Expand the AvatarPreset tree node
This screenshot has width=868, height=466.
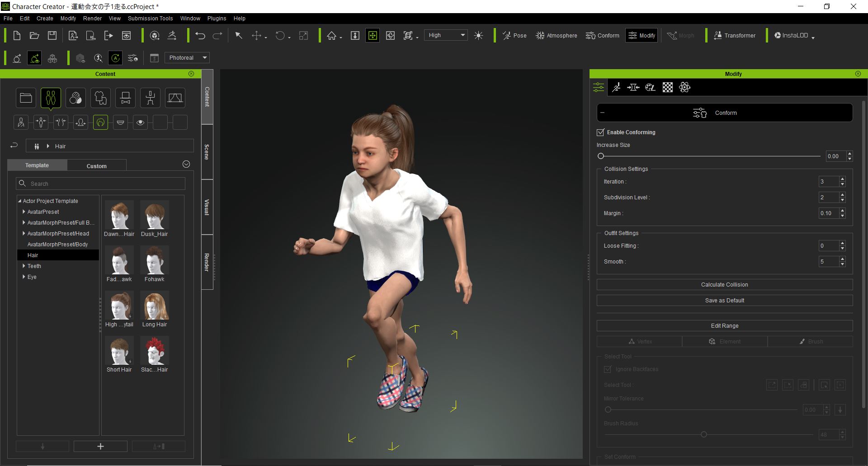click(x=24, y=212)
